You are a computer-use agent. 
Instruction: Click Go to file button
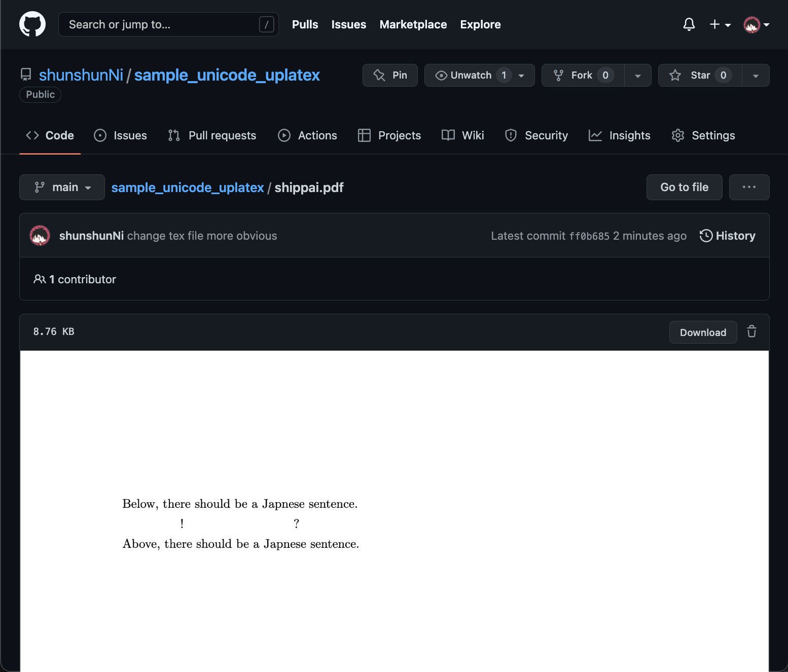pyautogui.click(x=684, y=187)
